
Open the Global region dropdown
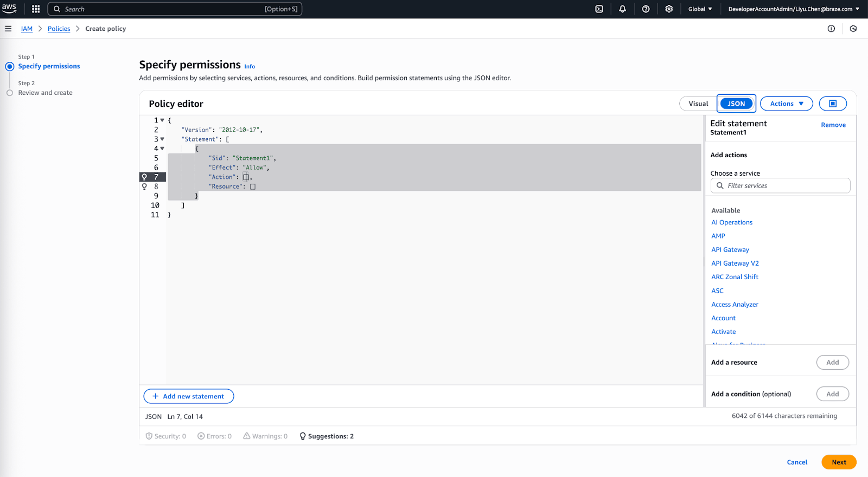coord(700,9)
